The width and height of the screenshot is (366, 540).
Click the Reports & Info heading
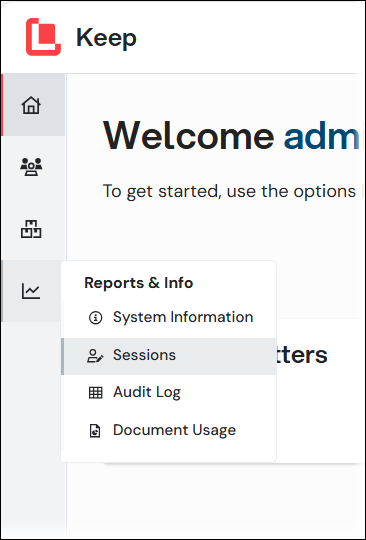(x=138, y=283)
